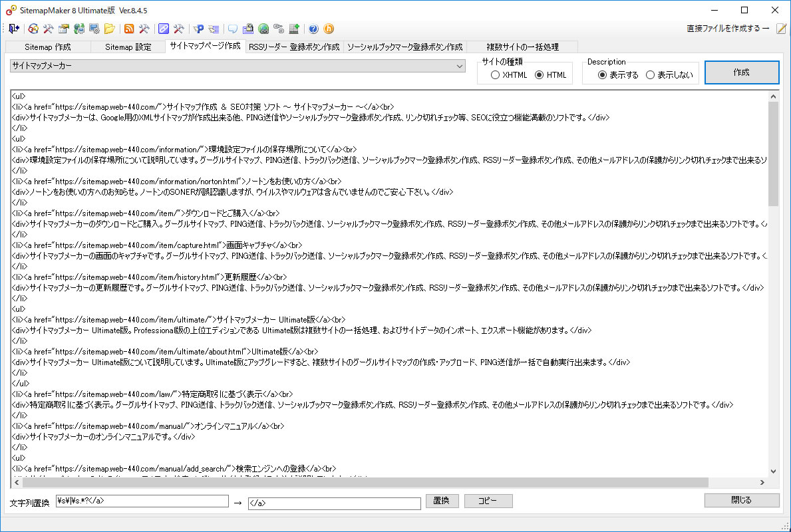Open the yellow folder icon
This screenshot has width=791, height=532.
(110, 29)
